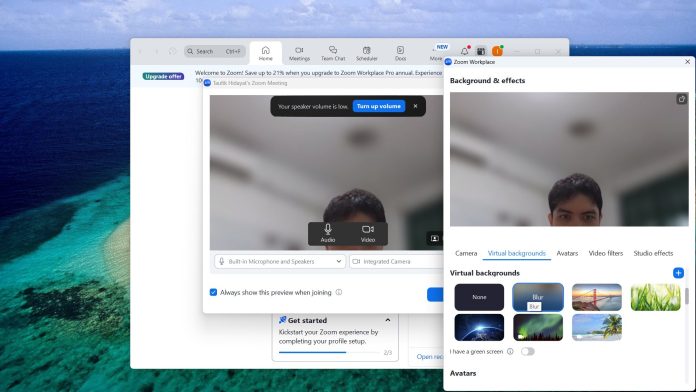Click the calendar icon next to bell
696x392 pixels.
click(x=481, y=51)
